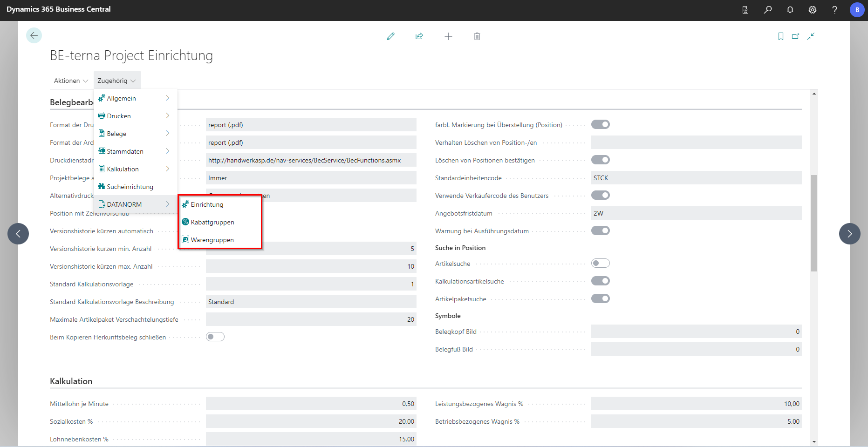868x447 pixels.
Task: Click the Standardeinheitencode field with STCK
Action: [x=696, y=178]
